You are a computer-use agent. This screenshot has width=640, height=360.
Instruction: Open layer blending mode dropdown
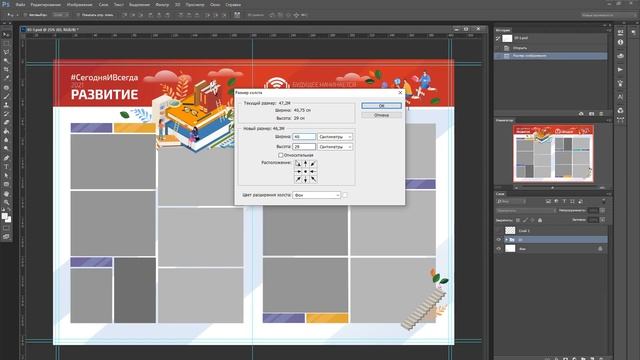click(526, 211)
